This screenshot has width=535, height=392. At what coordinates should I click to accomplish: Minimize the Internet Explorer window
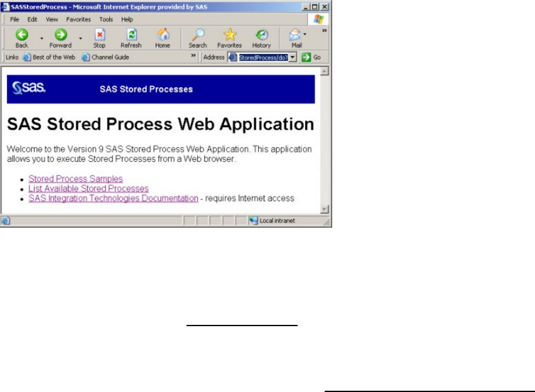305,7
